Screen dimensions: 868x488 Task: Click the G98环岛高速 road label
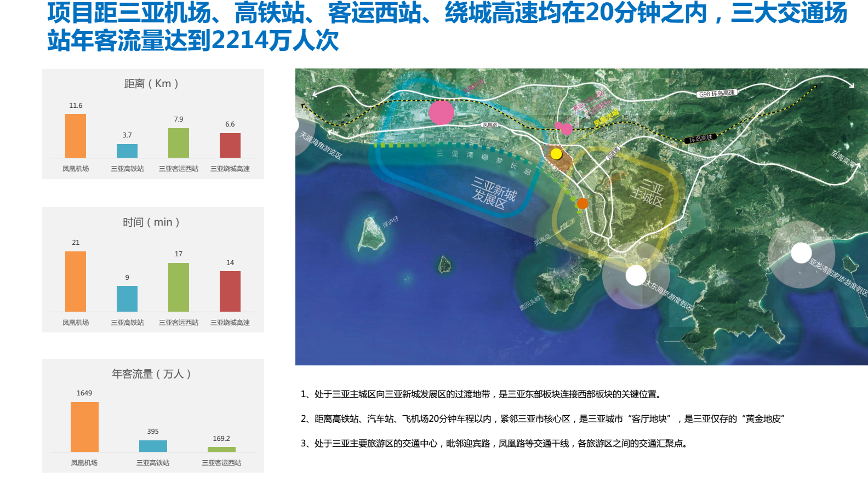pos(716,94)
